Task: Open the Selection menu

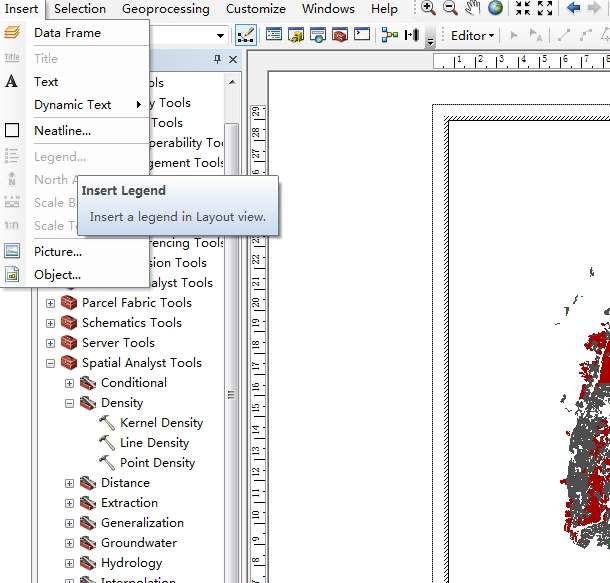Action: tap(80, 9)
